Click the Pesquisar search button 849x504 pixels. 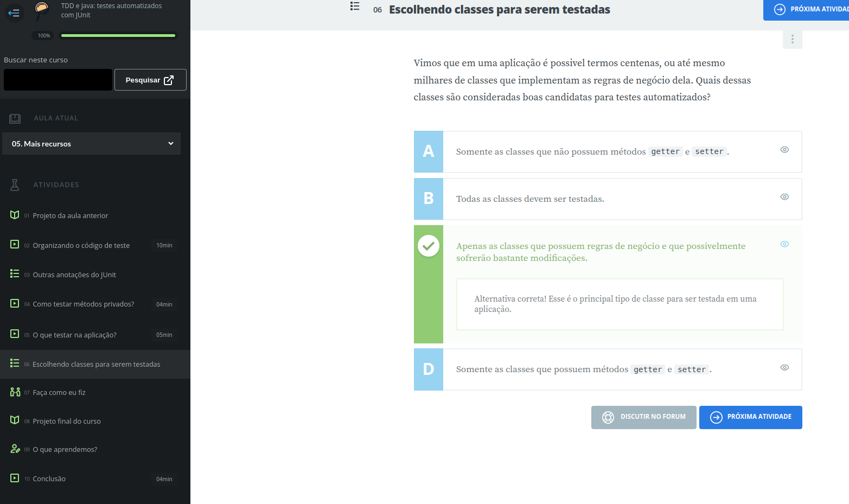point(150,80)
